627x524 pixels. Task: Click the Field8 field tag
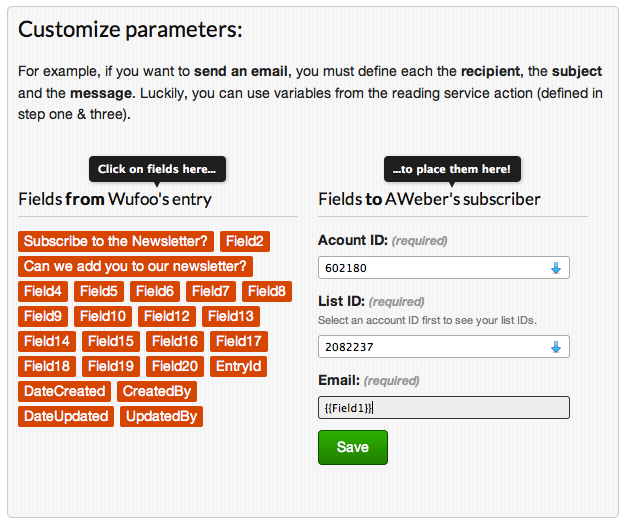click(x=267, y=291)
